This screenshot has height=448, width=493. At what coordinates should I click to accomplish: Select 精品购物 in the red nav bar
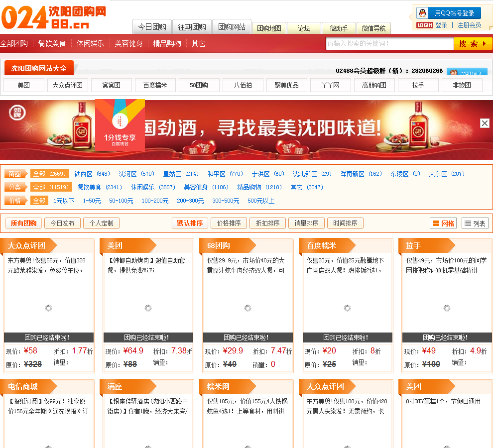pos(167,43)
